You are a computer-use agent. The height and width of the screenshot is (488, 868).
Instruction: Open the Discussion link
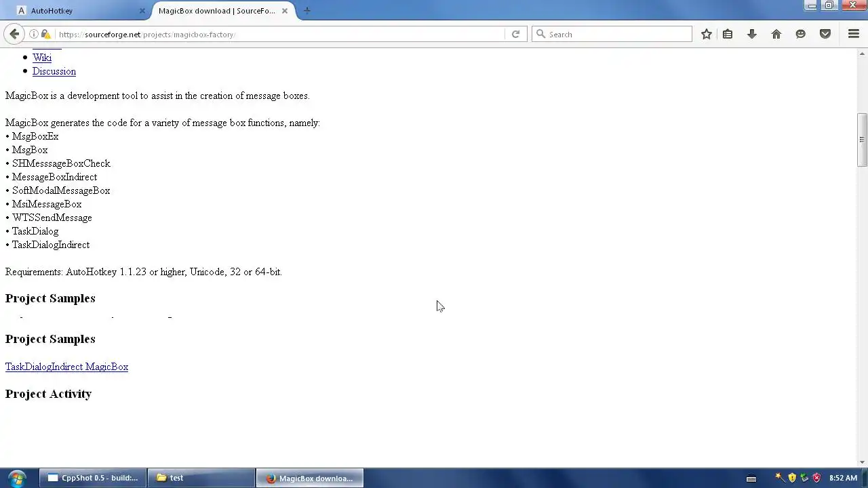pos(54,71)
